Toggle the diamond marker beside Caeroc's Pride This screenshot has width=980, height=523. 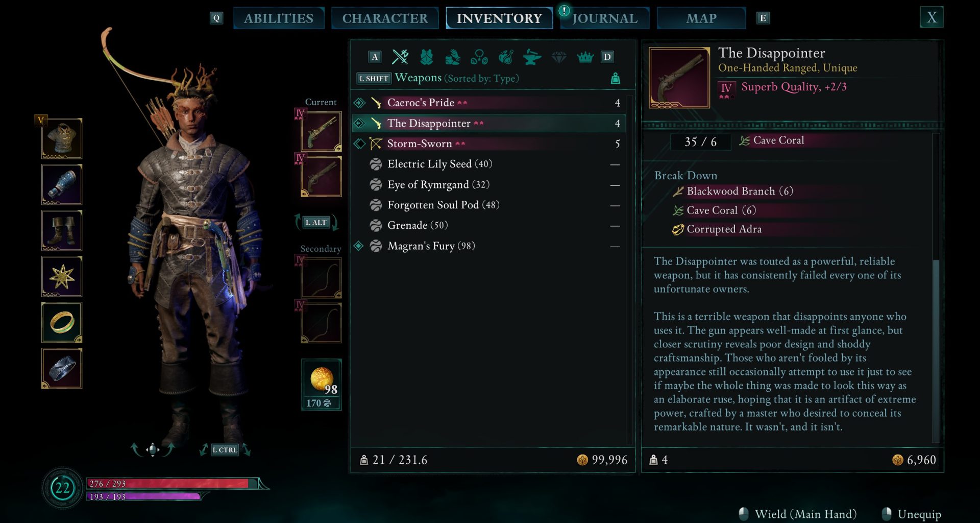(x=359, y=103)
